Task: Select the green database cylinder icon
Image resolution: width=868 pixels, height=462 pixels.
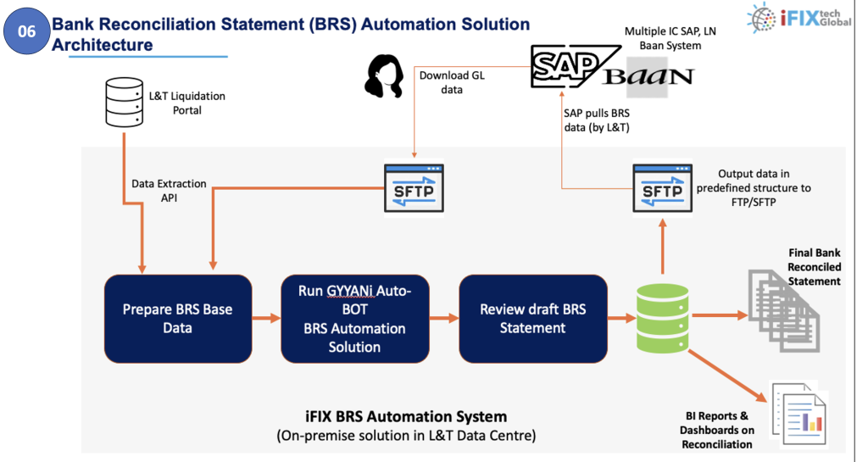Action: click(663, 318)
